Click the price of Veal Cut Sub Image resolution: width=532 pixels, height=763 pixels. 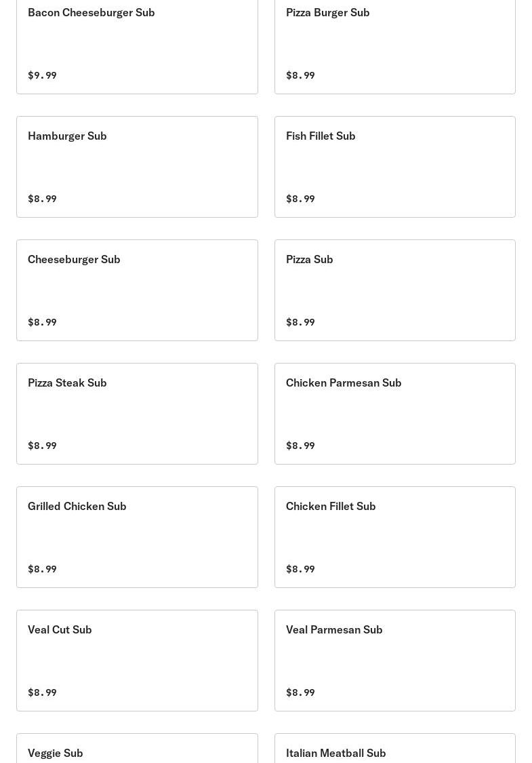pos(42,692)
